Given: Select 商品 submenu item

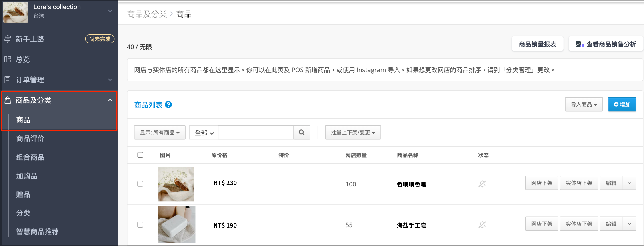Looking at the screenshot, I should [23, 120].
